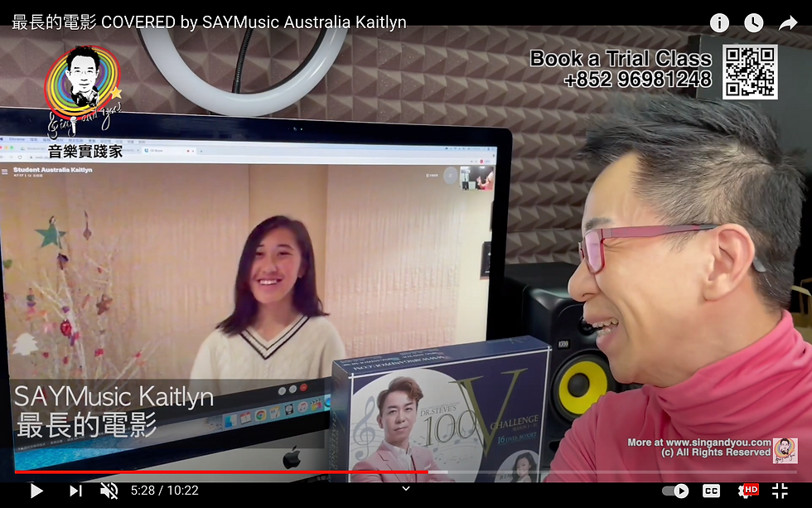812x508 pixels.
Task: Open the video title '最長的電影 COVERED by SAYMusic'
Action: coord(209,22)
